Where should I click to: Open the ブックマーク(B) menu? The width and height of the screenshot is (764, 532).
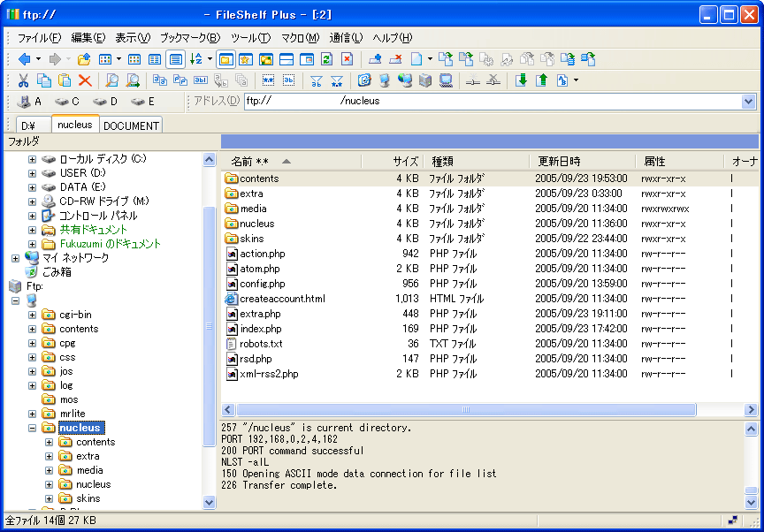coord(190,37)
